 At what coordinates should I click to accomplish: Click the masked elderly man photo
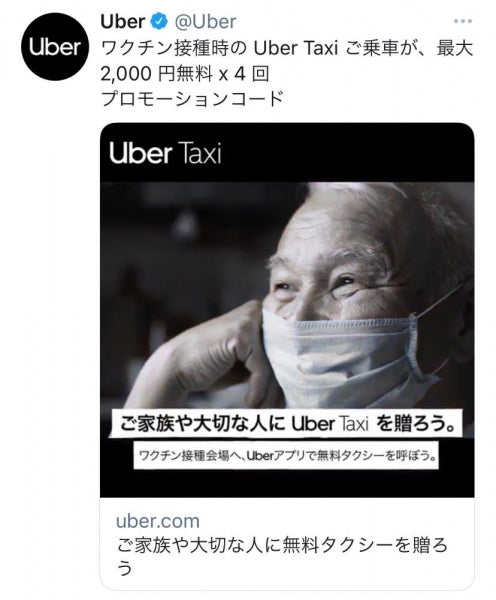click(x=287, y=295)
